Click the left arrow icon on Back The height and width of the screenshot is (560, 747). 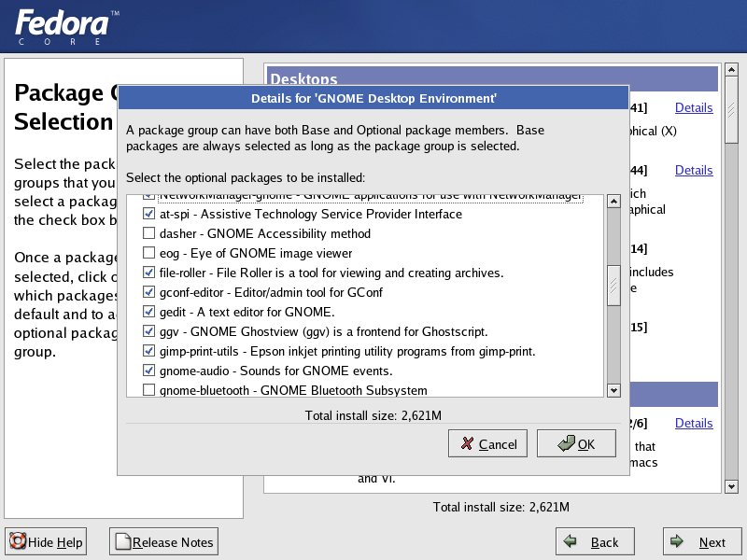tap(570, 541)
